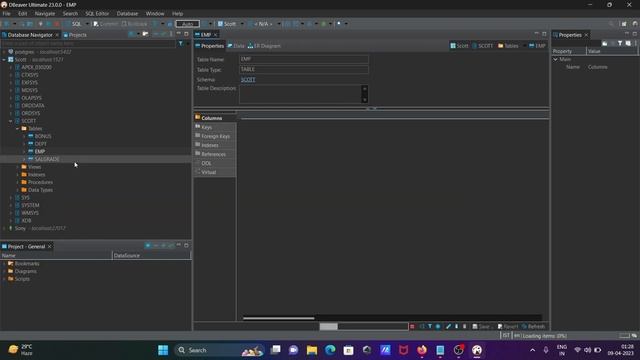
Task: Open the Foreign Keys section tab
Action: pyautogui.click(x=215, y=136)
